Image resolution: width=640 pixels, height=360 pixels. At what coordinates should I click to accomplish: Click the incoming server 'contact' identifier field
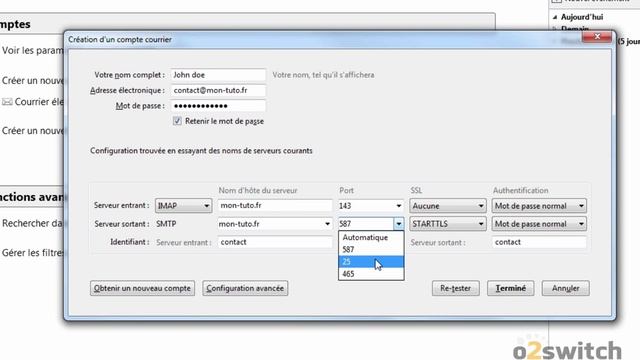tap(275, 242)
